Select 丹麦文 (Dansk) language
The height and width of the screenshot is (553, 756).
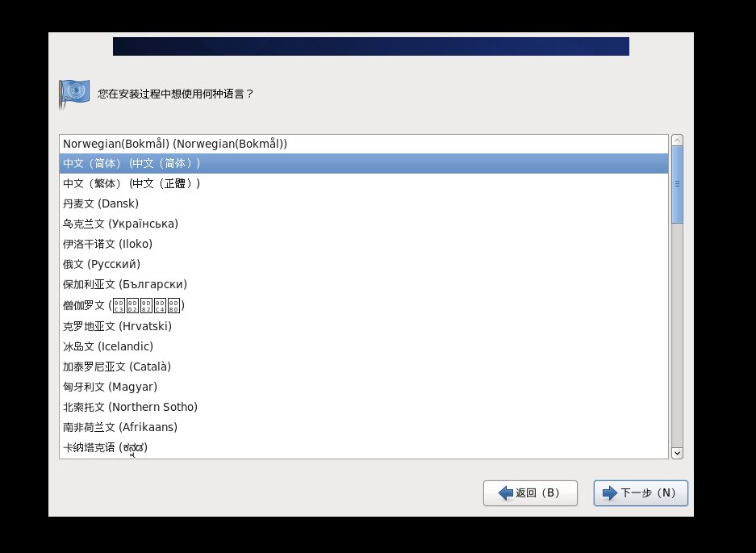[364, 203]
